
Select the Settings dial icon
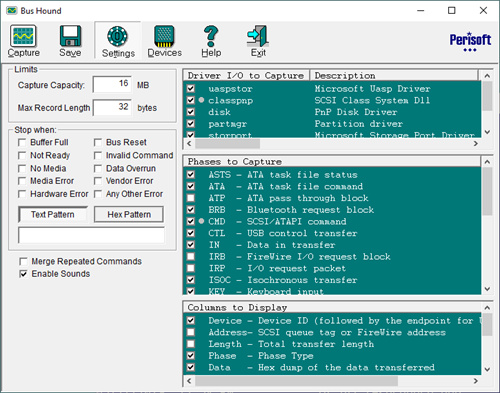pos(117,36)
